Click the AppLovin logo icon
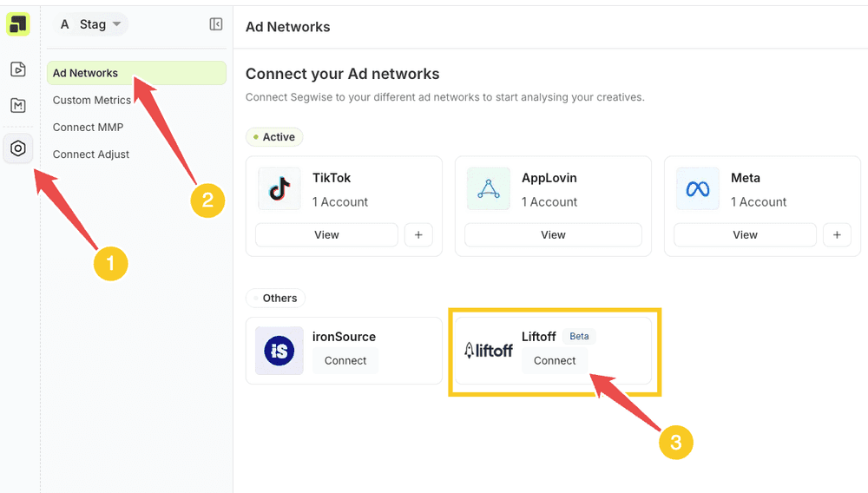The width and height of the screenshot is (868, 493). coord(488,188)
